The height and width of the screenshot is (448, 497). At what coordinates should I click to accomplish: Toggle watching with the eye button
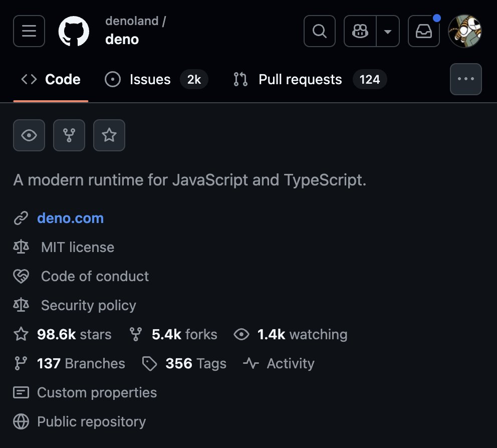pos(29,135)
